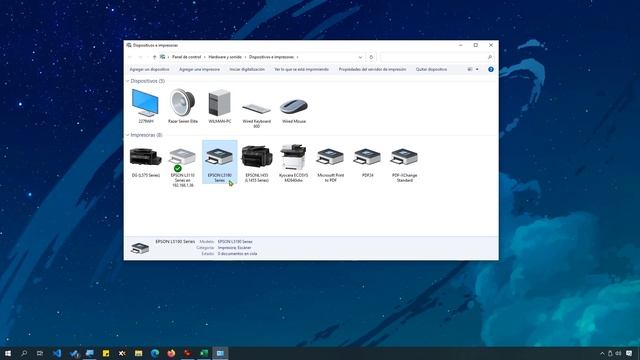Select the DS (L375 Series) printer
The image size is (640, 360).
tap(146, 157)
